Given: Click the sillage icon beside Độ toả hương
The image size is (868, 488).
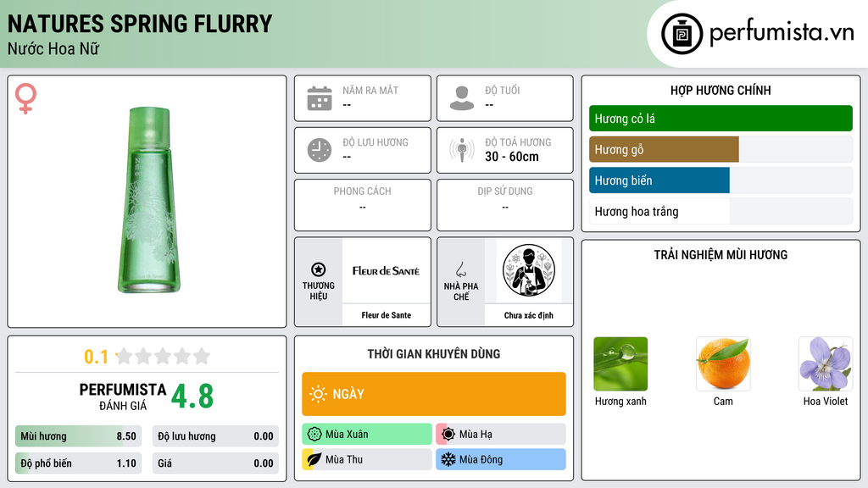Looking at the screenshot, I should (x=462, y=150).
